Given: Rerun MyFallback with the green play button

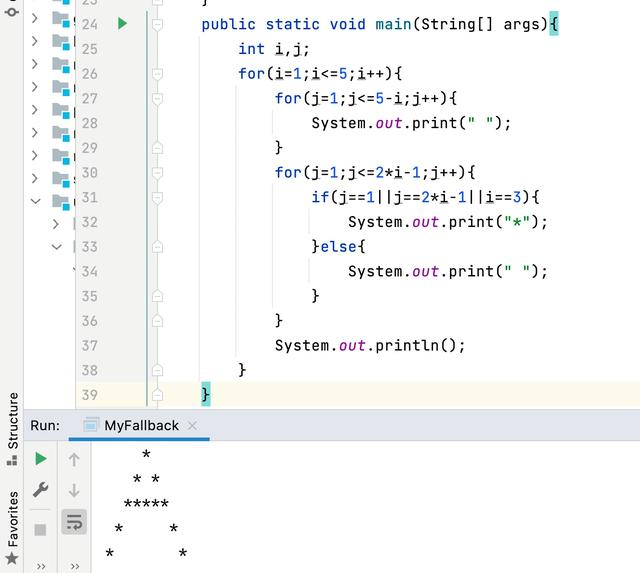Looking at the screenshot, I should click(41, 459).
